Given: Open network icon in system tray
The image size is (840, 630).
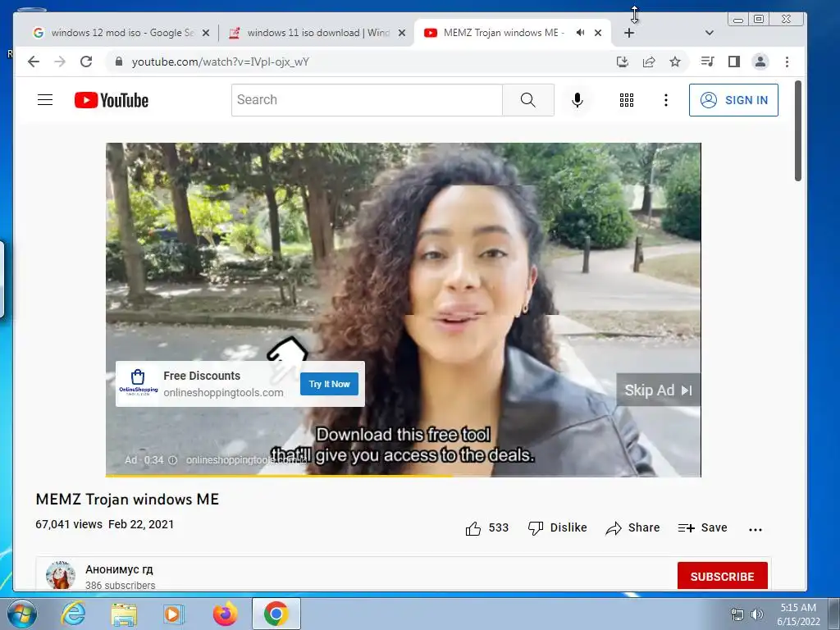Looking at the screenshot, I should [x=737, y=614].
